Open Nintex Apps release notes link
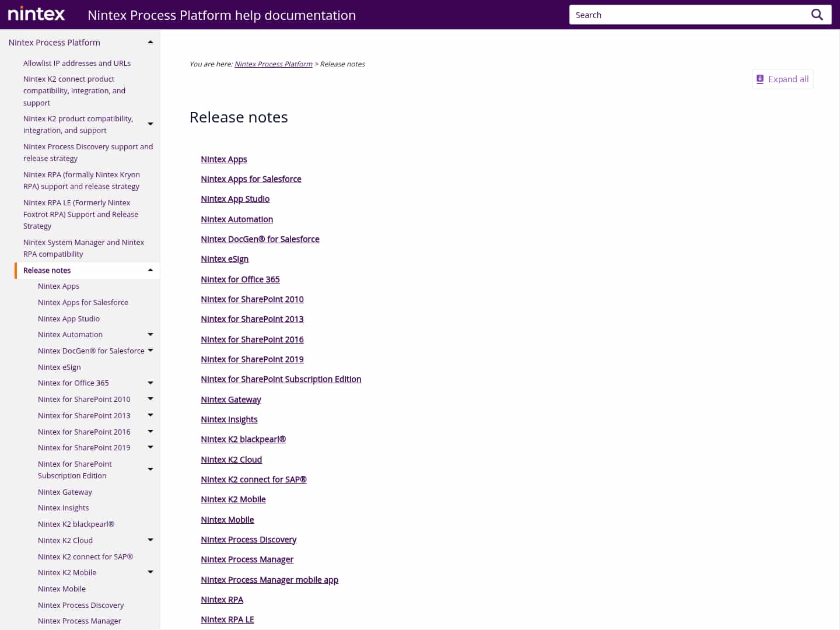840x630 pixels. (223, 159)
